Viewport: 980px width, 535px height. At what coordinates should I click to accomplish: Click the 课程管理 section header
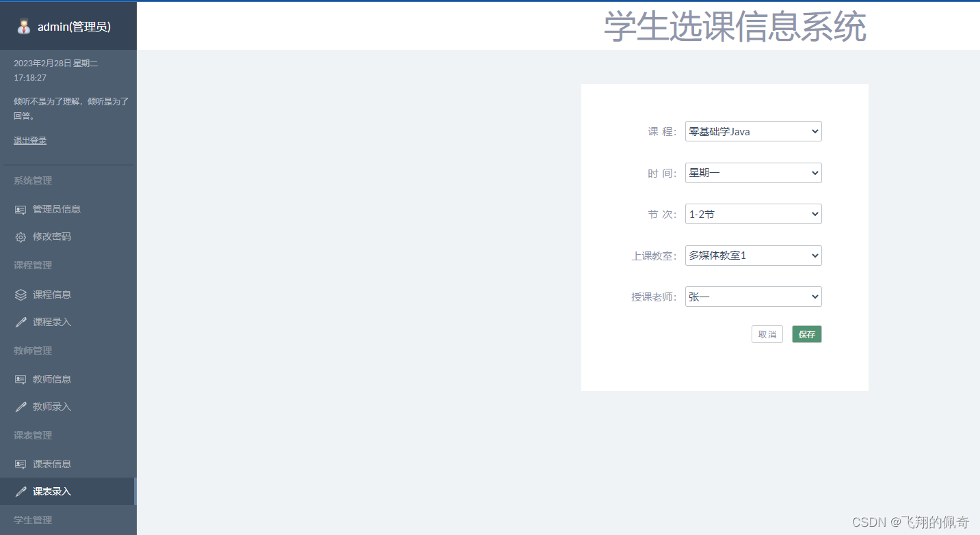pos(33,265)
